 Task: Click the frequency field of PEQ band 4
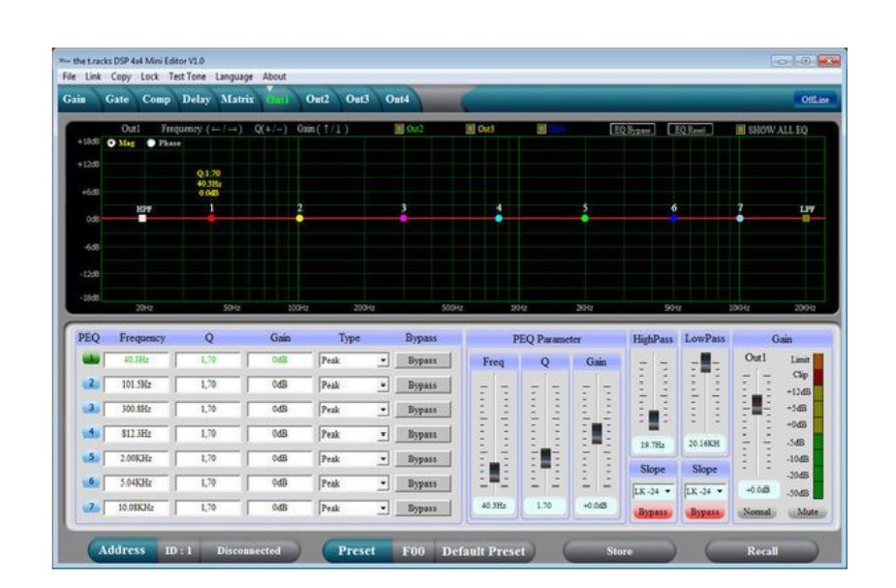tap(135, 433)
